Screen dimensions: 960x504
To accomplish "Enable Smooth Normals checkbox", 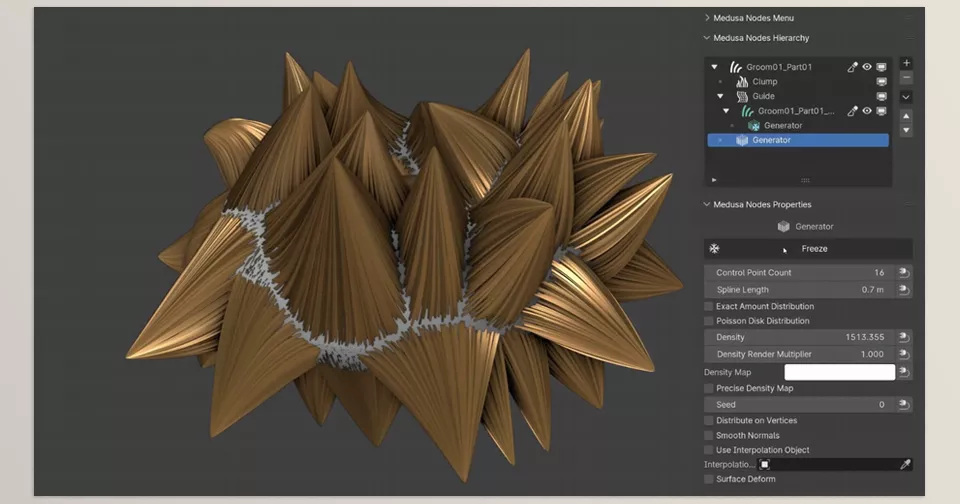I will [709, 436].
